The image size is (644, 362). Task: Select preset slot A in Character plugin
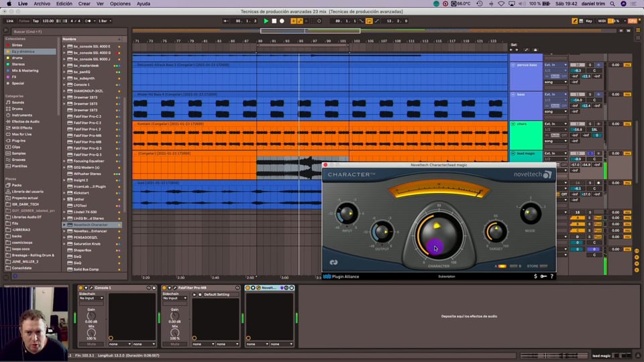(502, 266)
